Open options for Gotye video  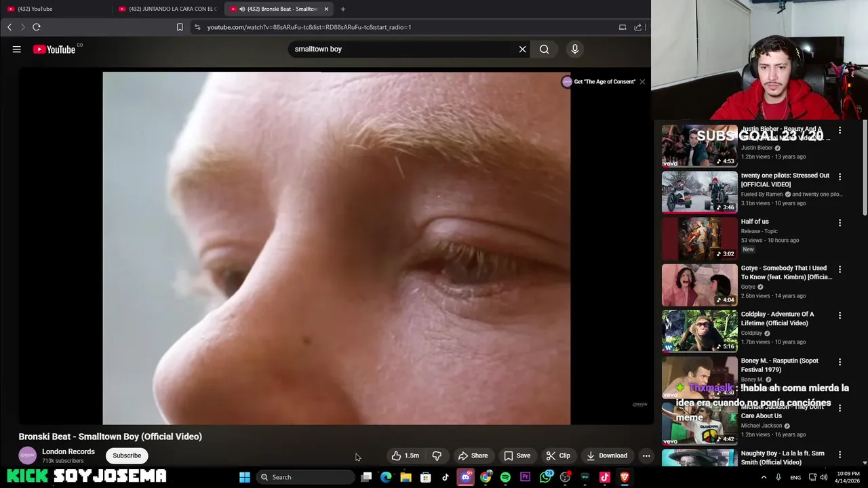[840, 269]
